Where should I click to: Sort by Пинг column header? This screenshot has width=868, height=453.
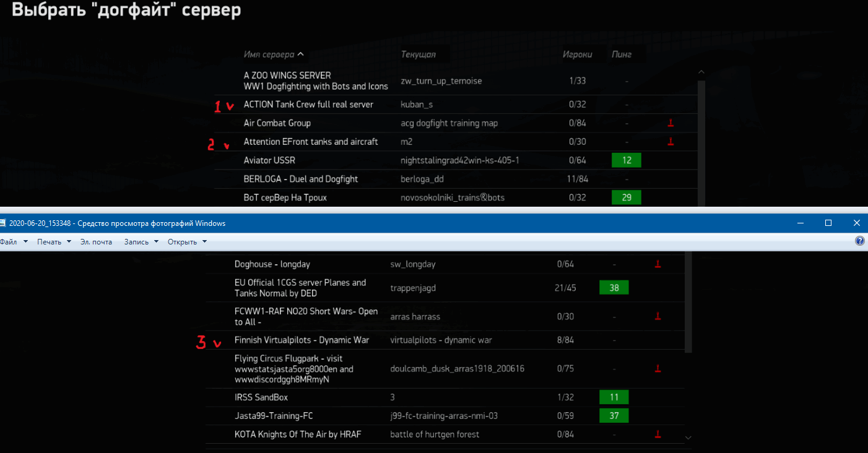click(x=622, y=54)
